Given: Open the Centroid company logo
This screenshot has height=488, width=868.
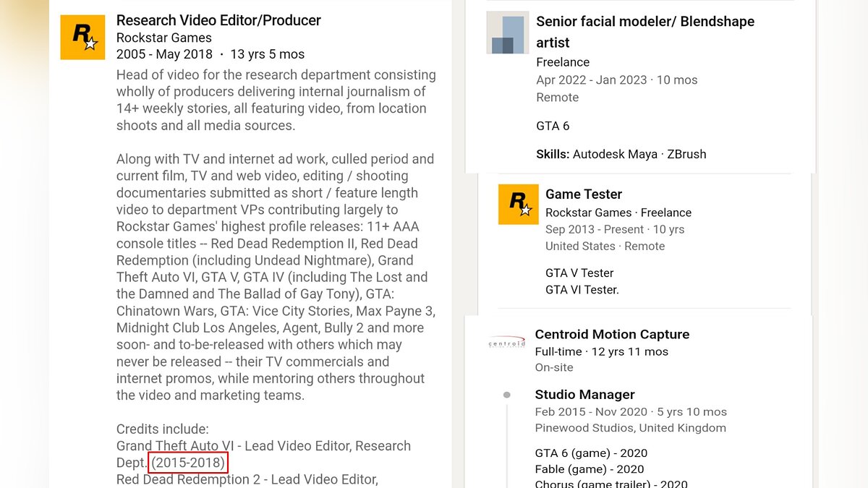Looking at the screenshot, I should click(507, 343).
